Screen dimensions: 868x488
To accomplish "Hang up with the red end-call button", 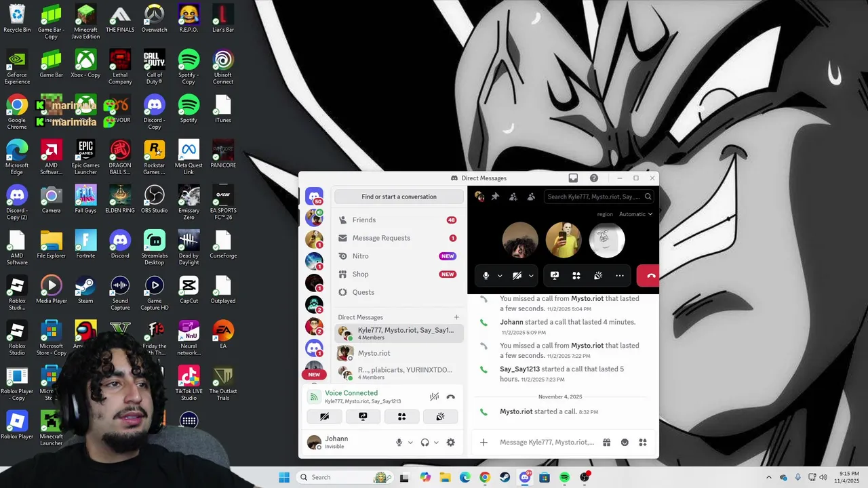I will tap(648, 276).
